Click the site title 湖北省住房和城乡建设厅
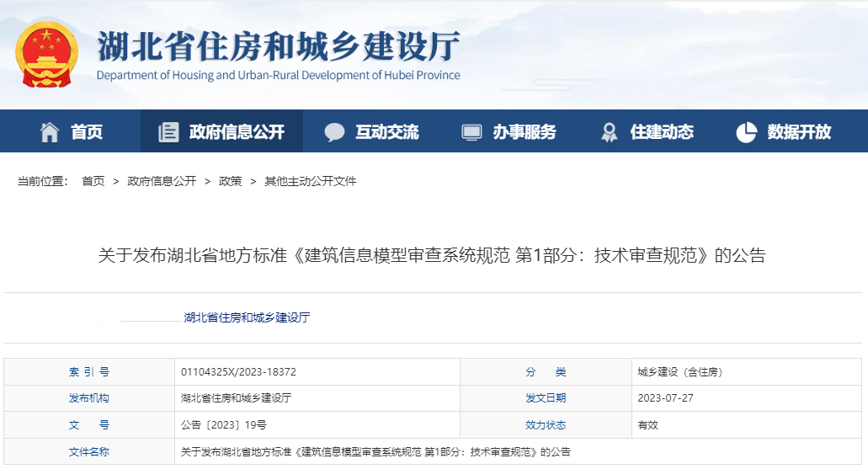The width and height of the screenshot is (868, 469). pyautogui.click(x=279, y=46)
